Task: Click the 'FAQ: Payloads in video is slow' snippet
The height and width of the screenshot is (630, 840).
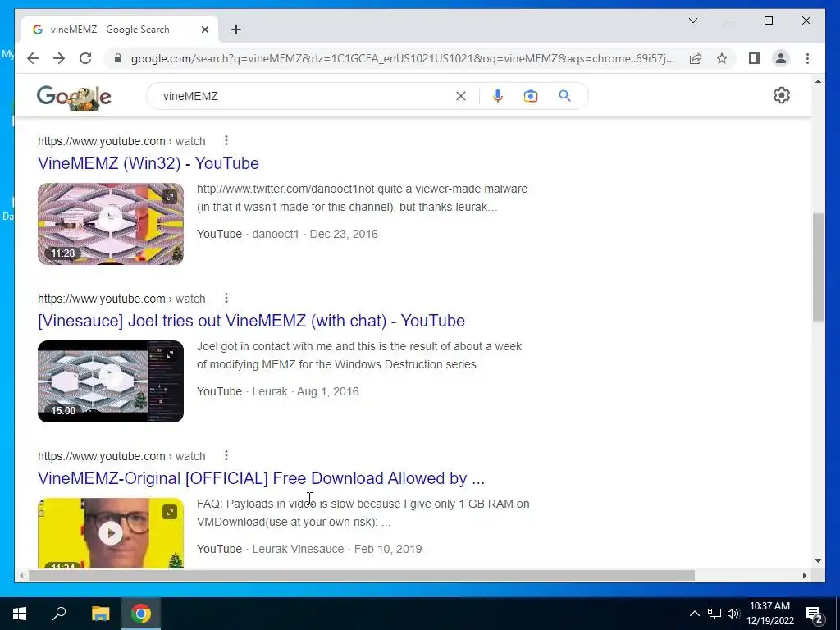Action: [363, 513]
